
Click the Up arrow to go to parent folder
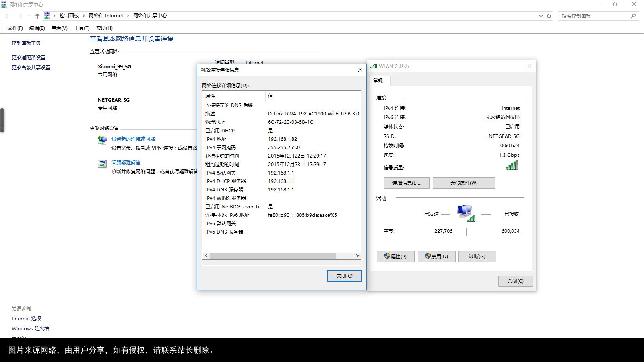click(37, 16)
